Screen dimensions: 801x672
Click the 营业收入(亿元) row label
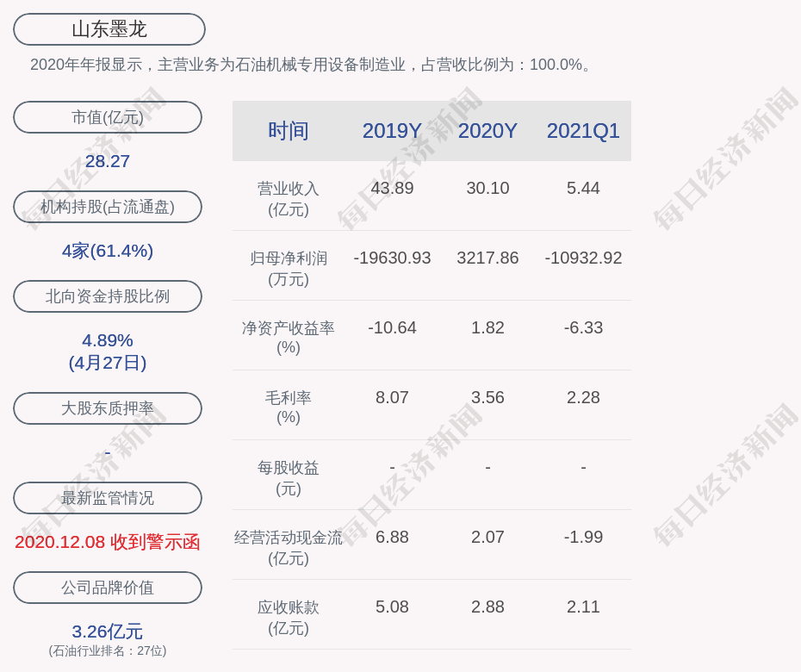[x=289, y=199]
